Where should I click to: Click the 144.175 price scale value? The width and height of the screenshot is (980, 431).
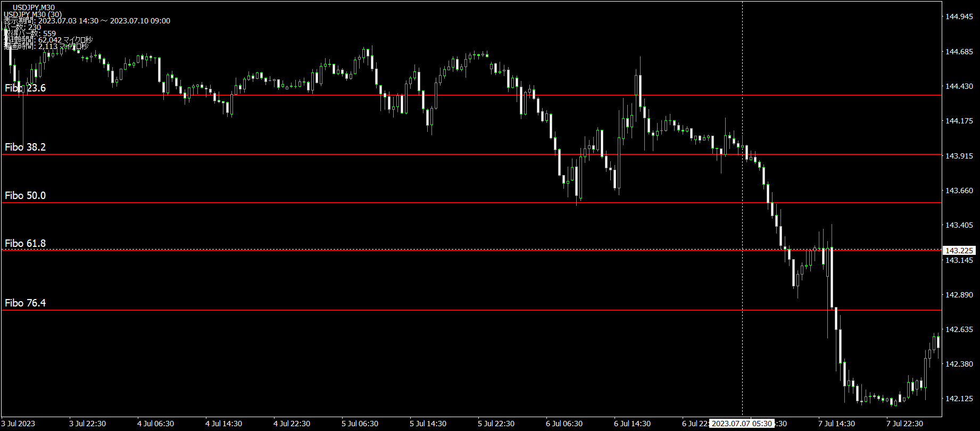coord(959,121)
